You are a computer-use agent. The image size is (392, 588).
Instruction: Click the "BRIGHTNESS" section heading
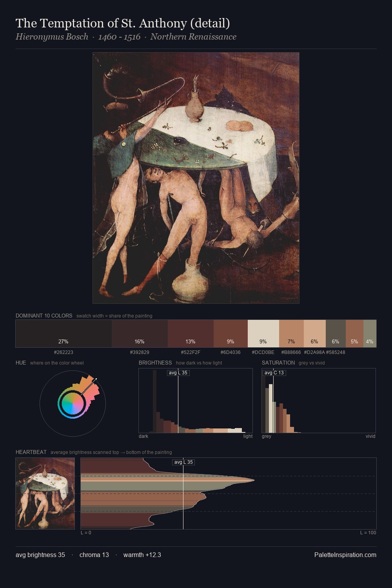(x=155, y=363)
